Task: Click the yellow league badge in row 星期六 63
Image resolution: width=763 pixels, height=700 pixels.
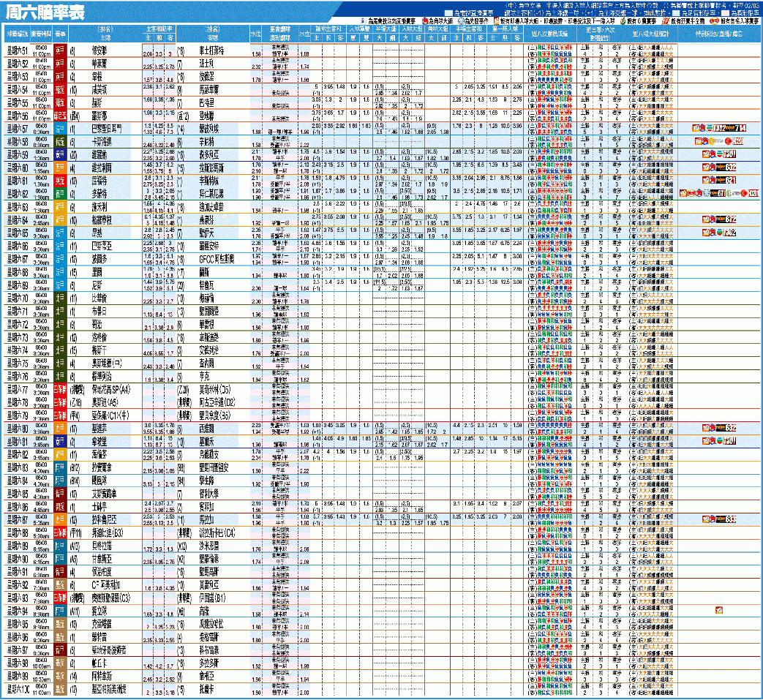Action: (60, 207)
